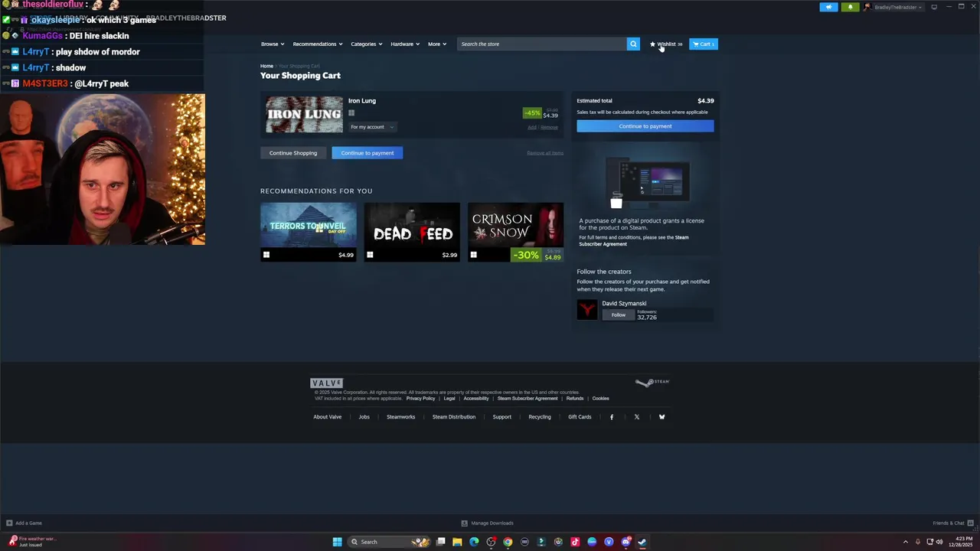Open the Bluesky butterfly icon in footer
This screenshot has width=980, height=551.
[x=661, y=417]
